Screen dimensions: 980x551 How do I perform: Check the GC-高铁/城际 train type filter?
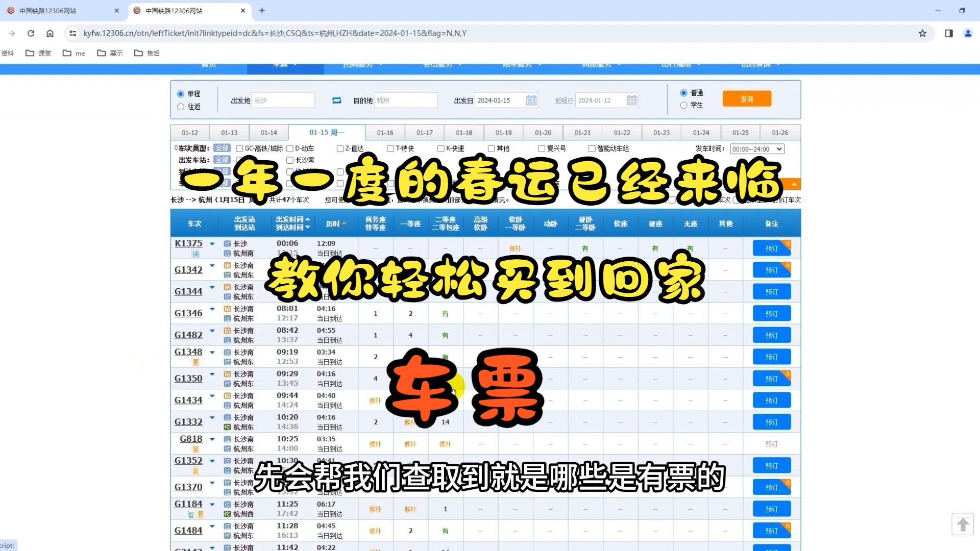(239, 148)
